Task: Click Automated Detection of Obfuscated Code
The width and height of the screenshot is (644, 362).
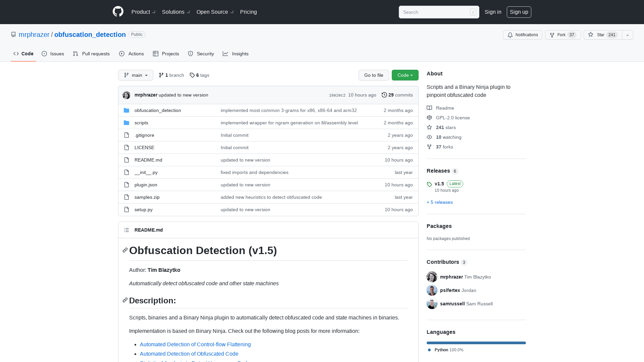Action: [189, 354]
